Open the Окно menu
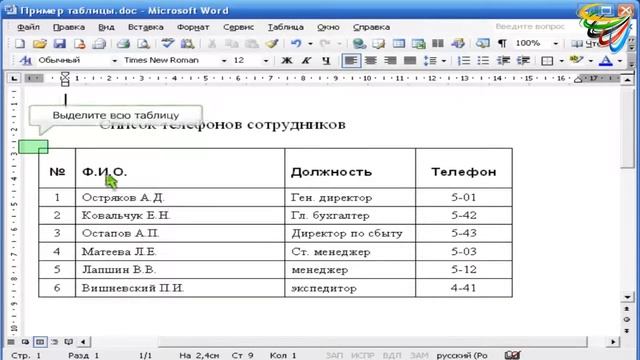The width and height of the screenshot is (640, 360). pyautogui.click(x=329, y=27)
